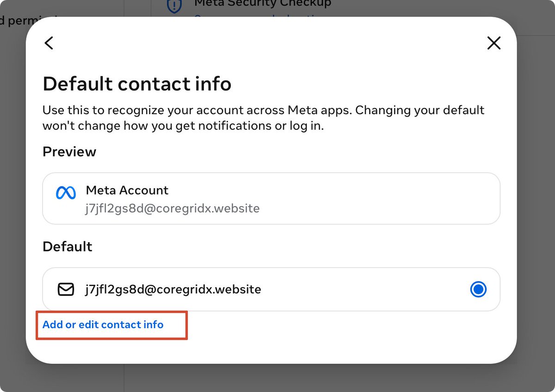Click the email address text in the Default row

click(x=173, y=290)
